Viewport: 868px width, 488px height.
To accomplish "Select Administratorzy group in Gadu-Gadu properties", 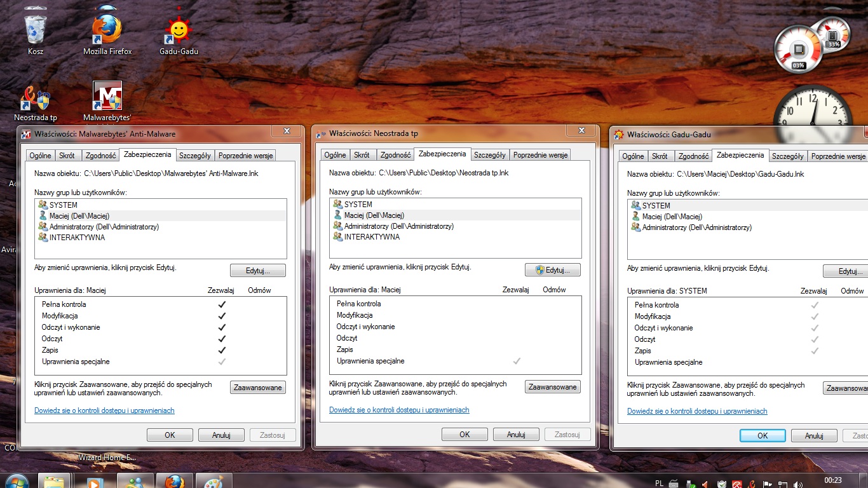I will pyautogui.click(x=749, y=227).
